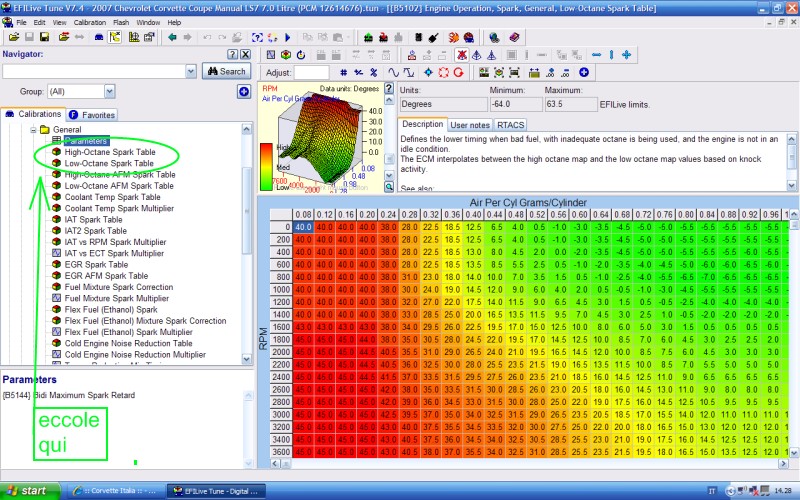Click the globe icon in main toolbar
The height and width of the screenshot is (500, 800).
[x=493, y=37]
